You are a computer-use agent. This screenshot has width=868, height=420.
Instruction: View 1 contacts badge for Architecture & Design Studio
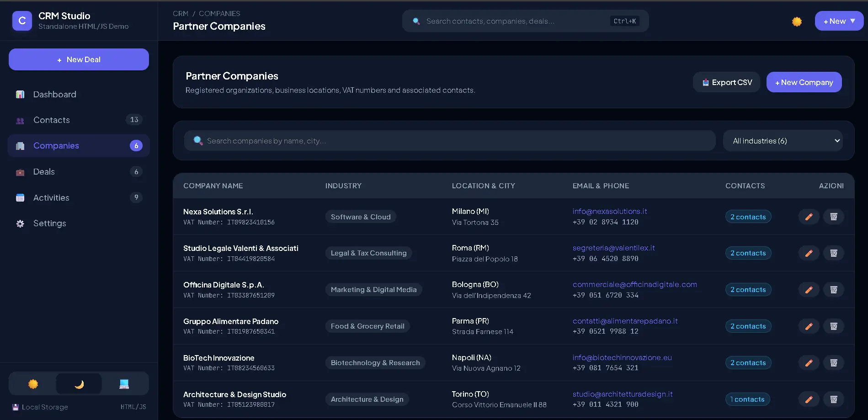coord(748,399)
